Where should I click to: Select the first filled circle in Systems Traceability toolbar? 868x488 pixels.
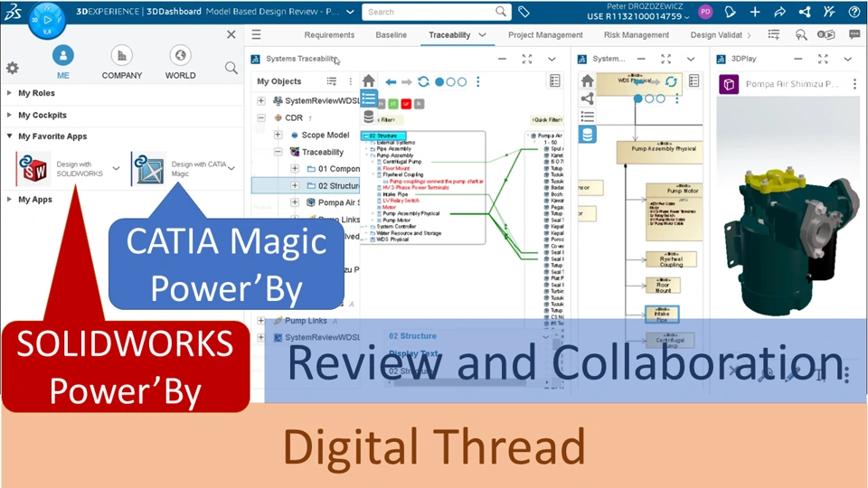click(439, 82)
